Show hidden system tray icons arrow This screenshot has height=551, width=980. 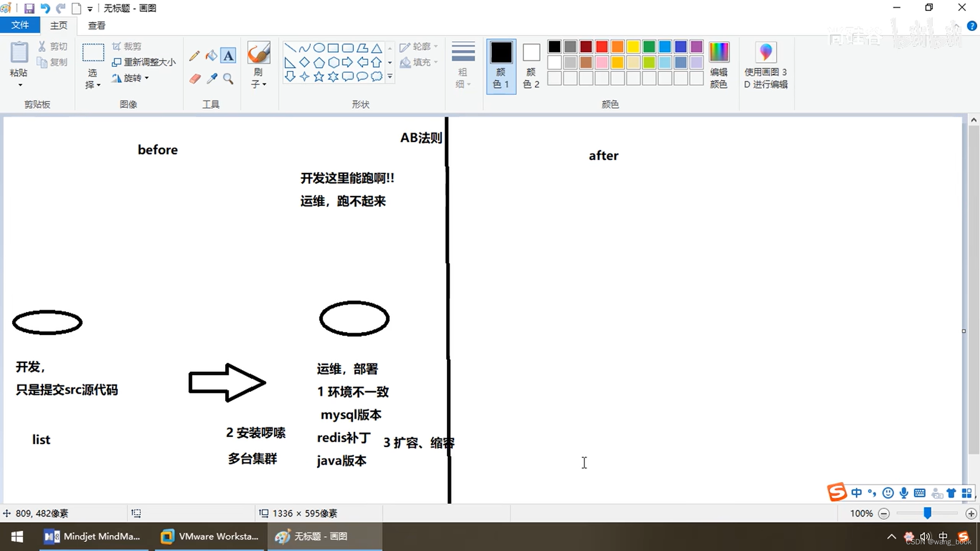[x=891, y=537]
